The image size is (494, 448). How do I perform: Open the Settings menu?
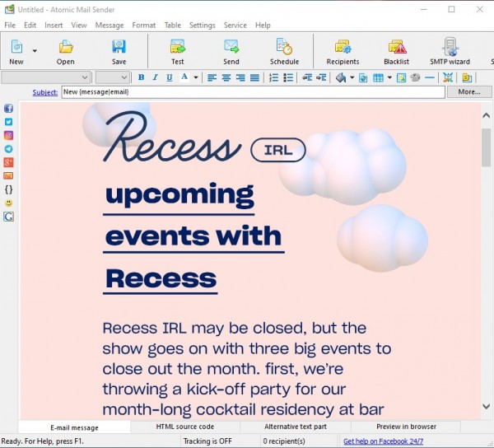click(x=203, y=26)
